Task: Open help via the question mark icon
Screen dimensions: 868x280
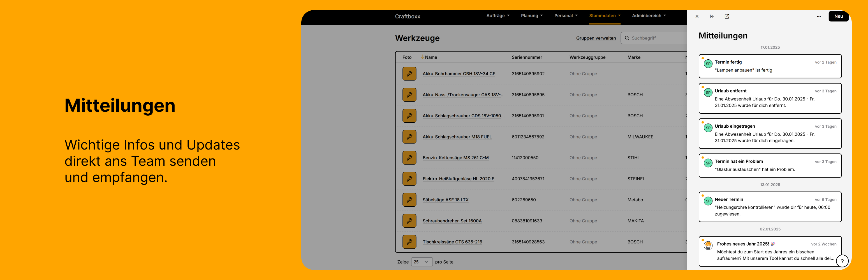Action: coord(843,261)
